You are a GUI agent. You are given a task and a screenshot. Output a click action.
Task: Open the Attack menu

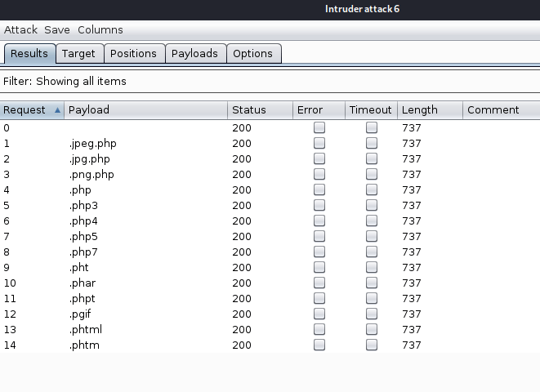21,30
